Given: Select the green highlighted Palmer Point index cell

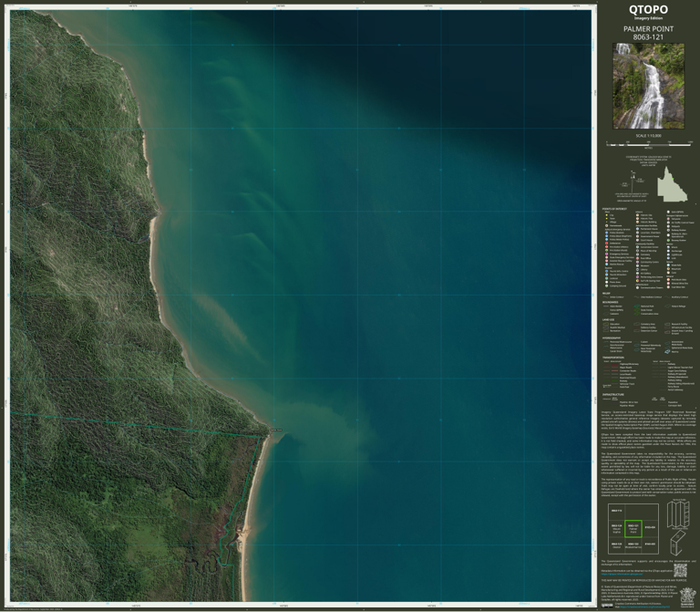Looking at the screenshot, I should [633, 528].
